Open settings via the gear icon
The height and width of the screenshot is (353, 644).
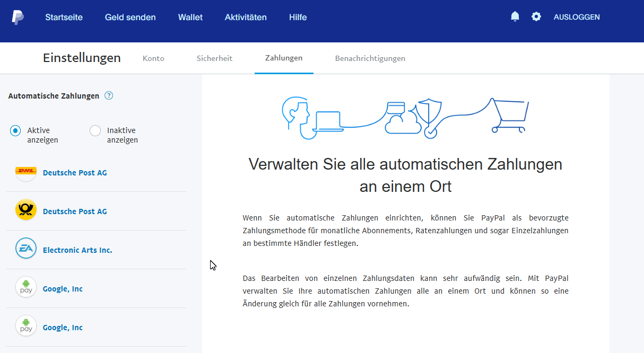point(536,16)
